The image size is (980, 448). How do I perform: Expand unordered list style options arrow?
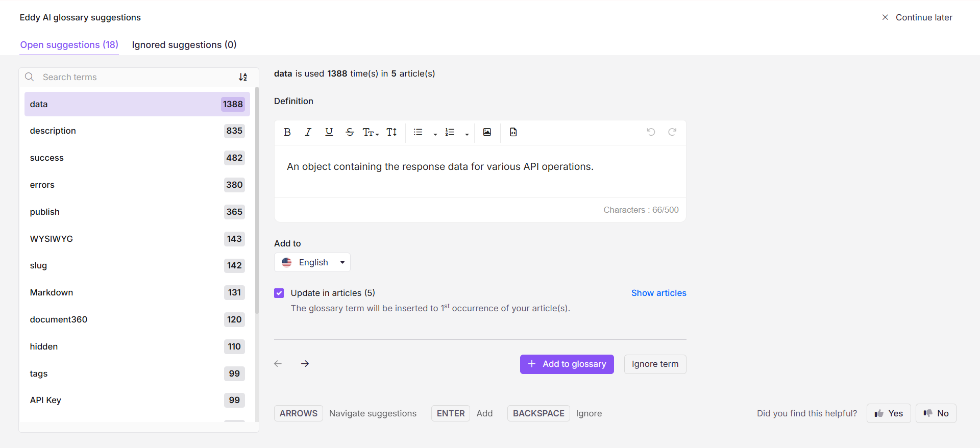coord(435,134)
